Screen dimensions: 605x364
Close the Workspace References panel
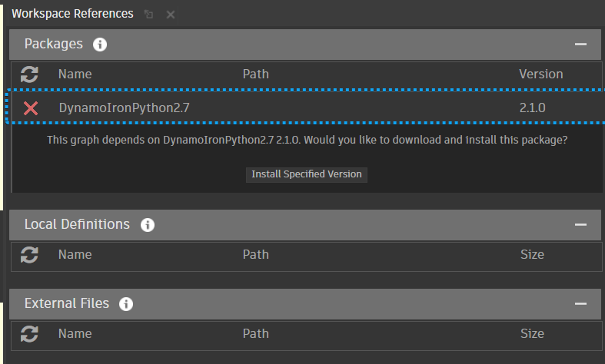pyautogui.click(x=170, y=15)
